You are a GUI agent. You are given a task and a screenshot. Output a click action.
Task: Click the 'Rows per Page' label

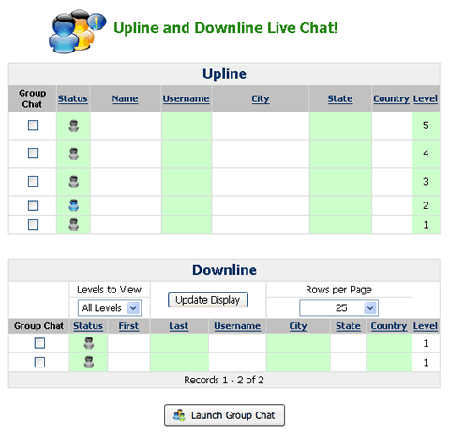click(x=339, y=290)
